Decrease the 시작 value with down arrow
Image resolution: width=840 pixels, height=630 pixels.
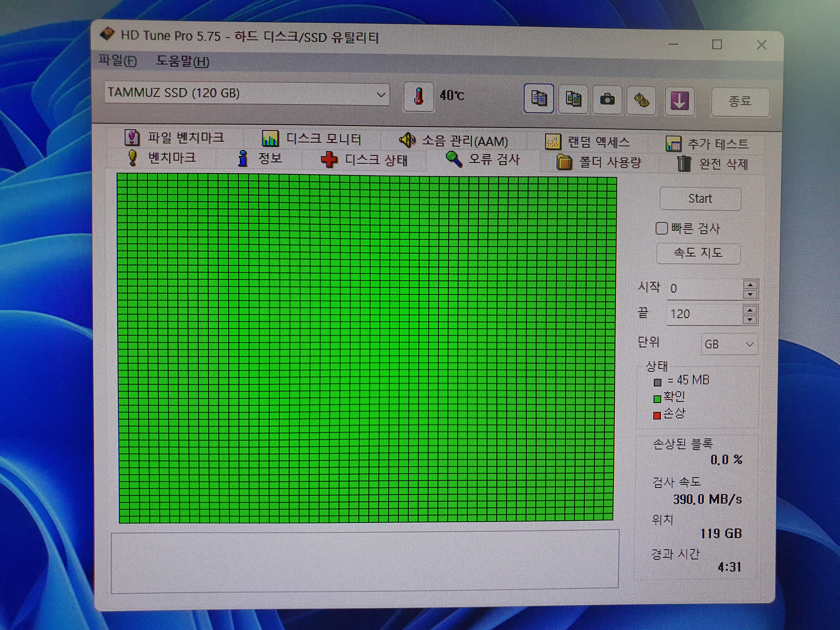750,294
